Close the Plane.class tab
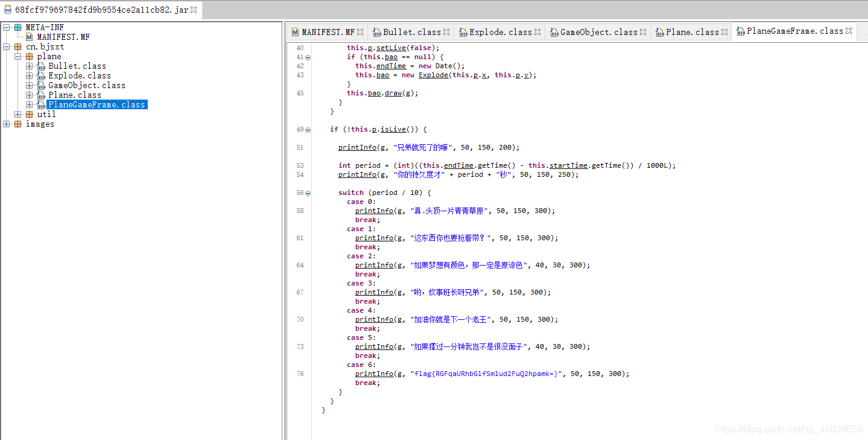 point(724,32)
